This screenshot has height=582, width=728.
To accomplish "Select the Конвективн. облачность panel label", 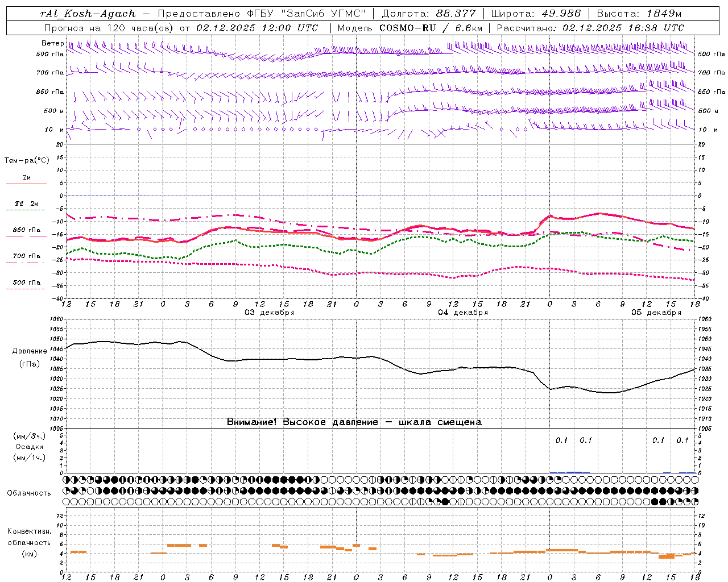I will pos(30,537).
